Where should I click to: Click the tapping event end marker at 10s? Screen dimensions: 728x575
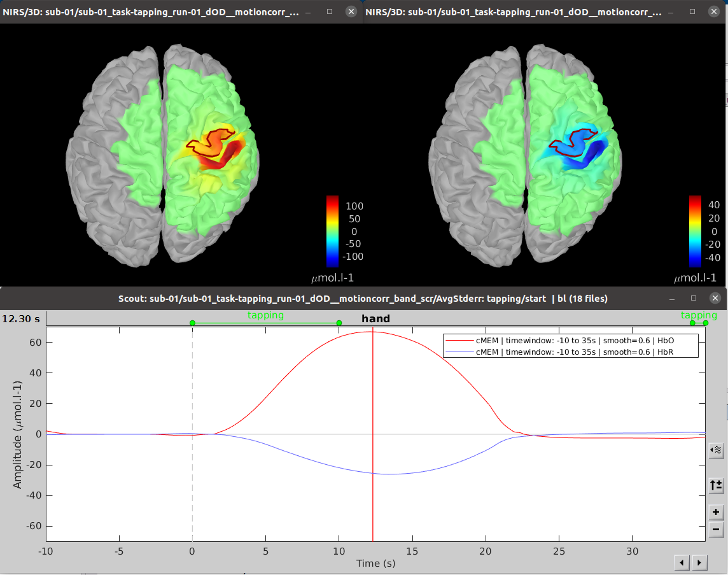pyautogui.click(x=339, y=323)
